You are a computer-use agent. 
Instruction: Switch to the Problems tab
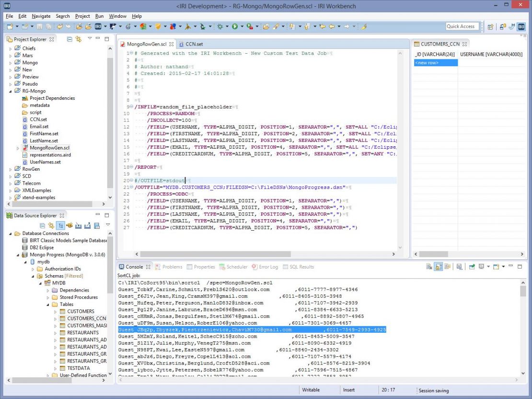(x=169, y=267)
